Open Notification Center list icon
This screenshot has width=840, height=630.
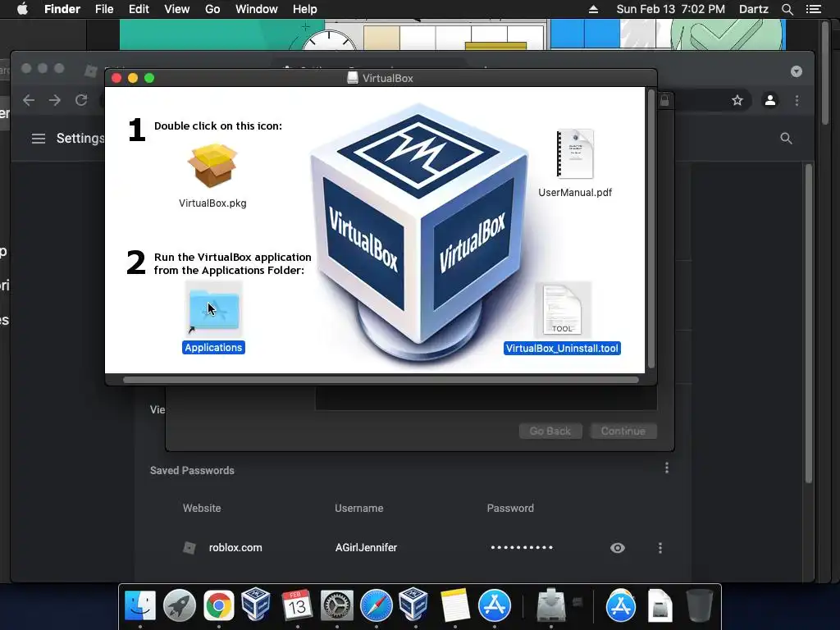pos(814,9)
